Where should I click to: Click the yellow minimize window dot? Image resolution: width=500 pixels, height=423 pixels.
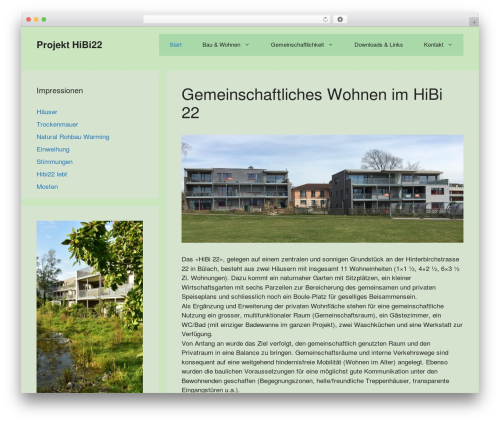pos(36,19)
